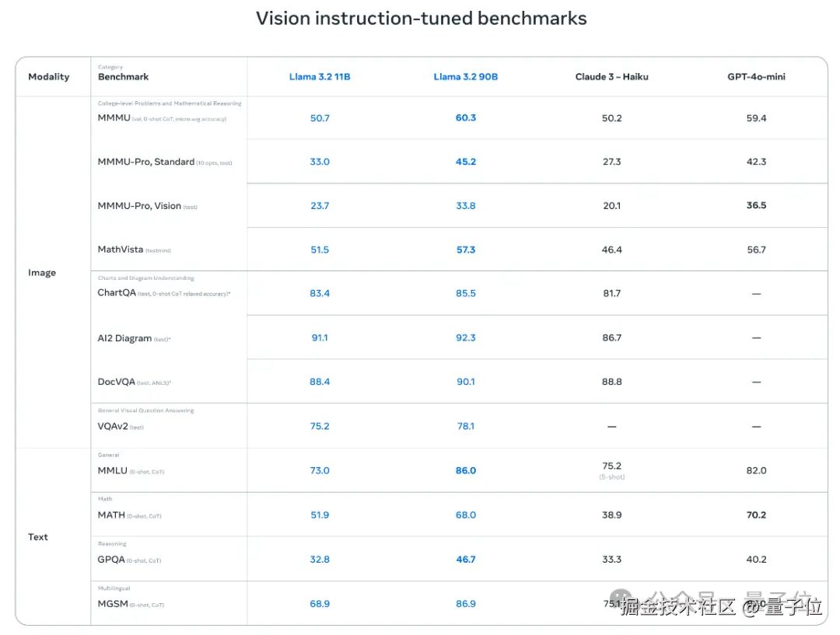840x635 pixels.
Task: Click the Benchmark column header label
Action: [x=123, y=77]
